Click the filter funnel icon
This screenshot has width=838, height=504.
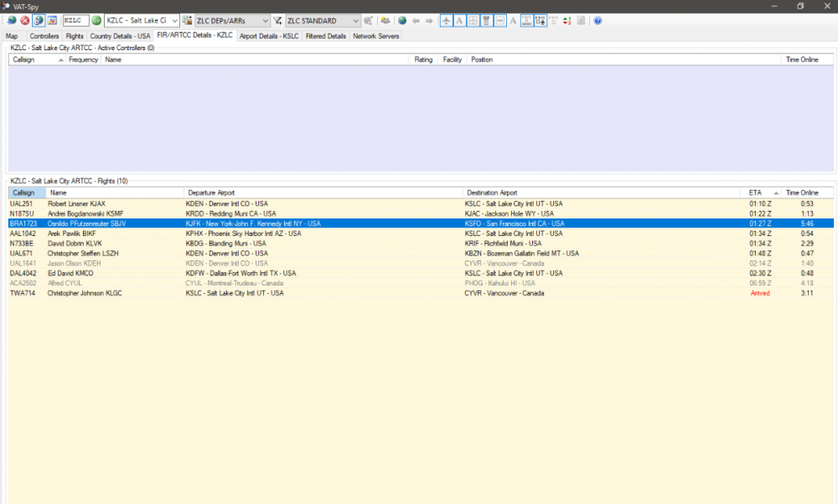pos(277,20)
